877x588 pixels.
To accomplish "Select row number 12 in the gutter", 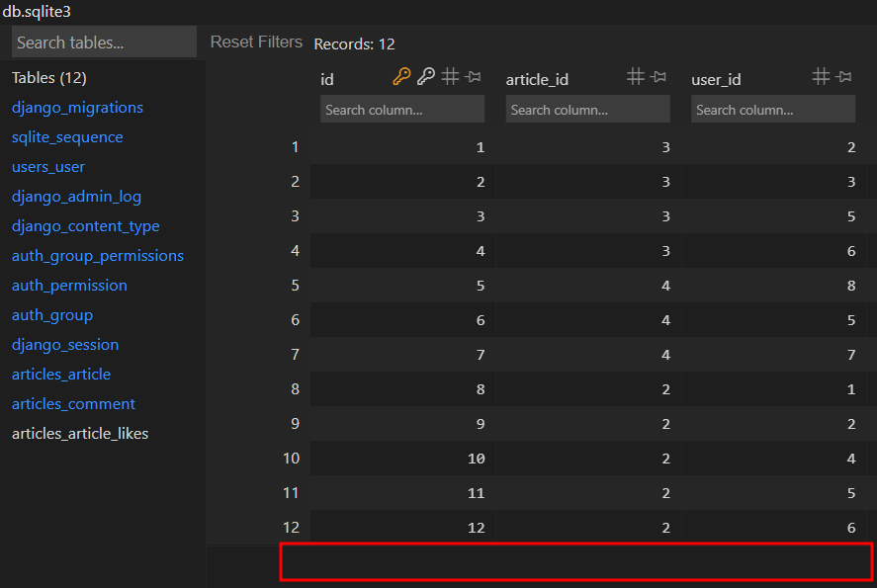I will (291, 527).
